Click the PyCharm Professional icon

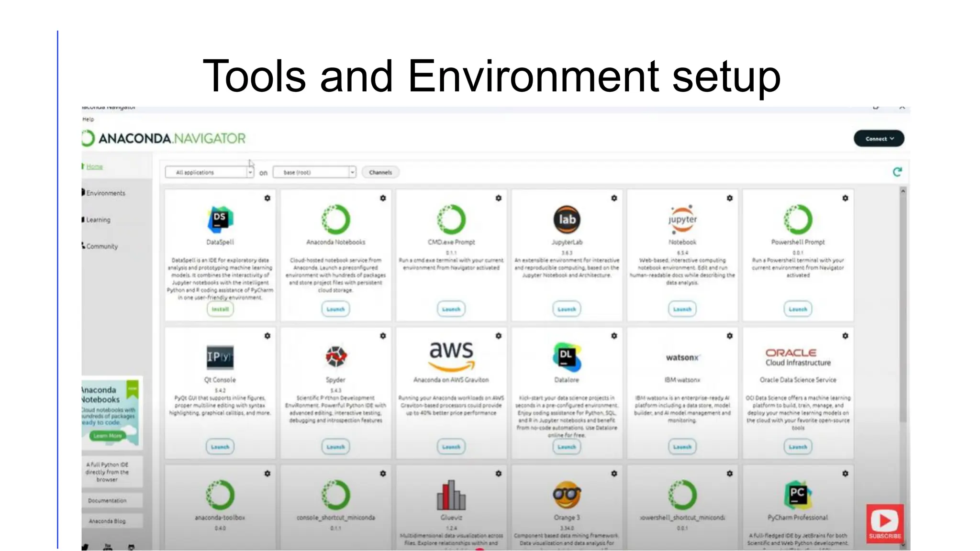(x=798, y=495)
